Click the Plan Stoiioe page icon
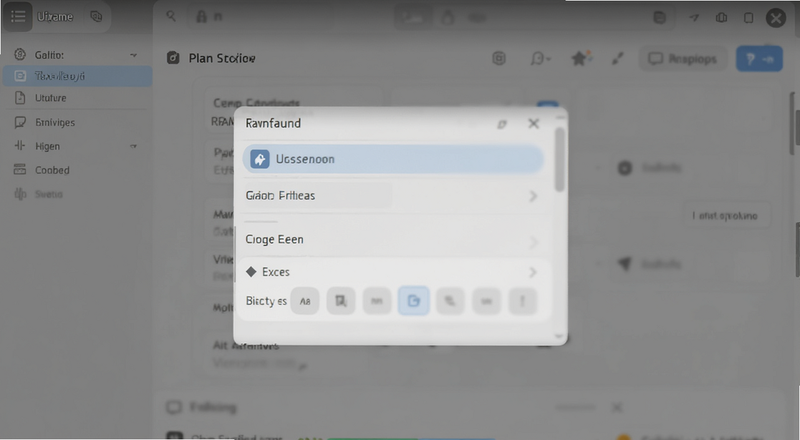 coord(173,58)
